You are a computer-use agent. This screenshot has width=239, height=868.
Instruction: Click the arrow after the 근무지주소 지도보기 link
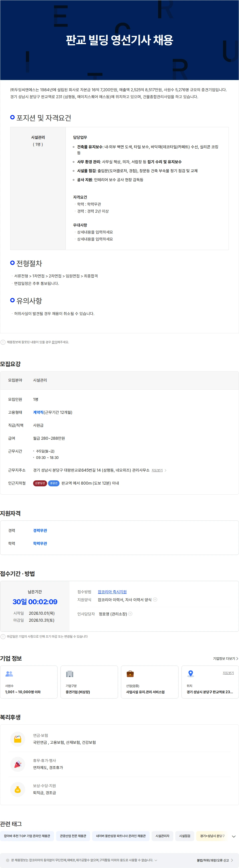(x=165, y=470)
